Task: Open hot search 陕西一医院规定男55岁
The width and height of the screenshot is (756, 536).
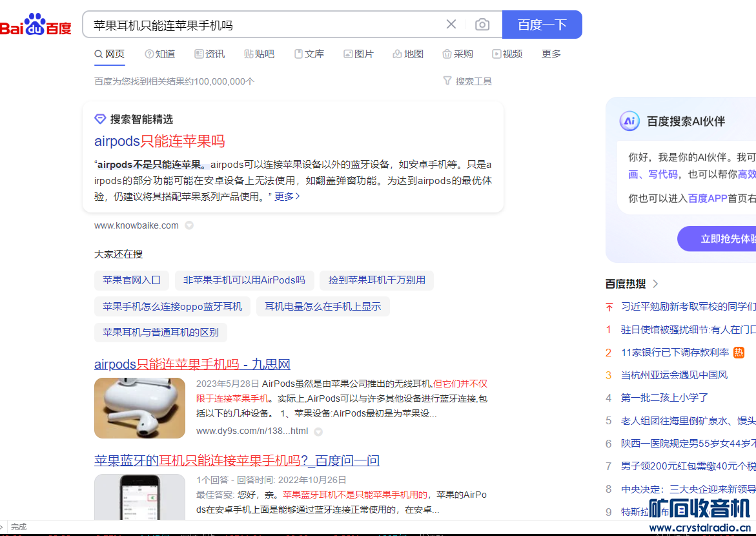Action: (688, 444)
